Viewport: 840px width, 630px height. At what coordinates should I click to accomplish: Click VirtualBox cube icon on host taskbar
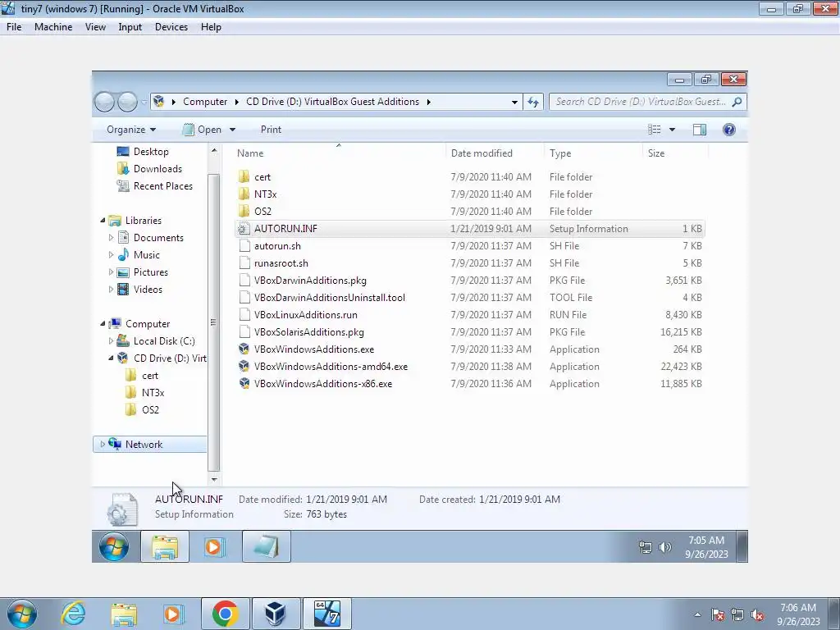(x=276, y=614)
